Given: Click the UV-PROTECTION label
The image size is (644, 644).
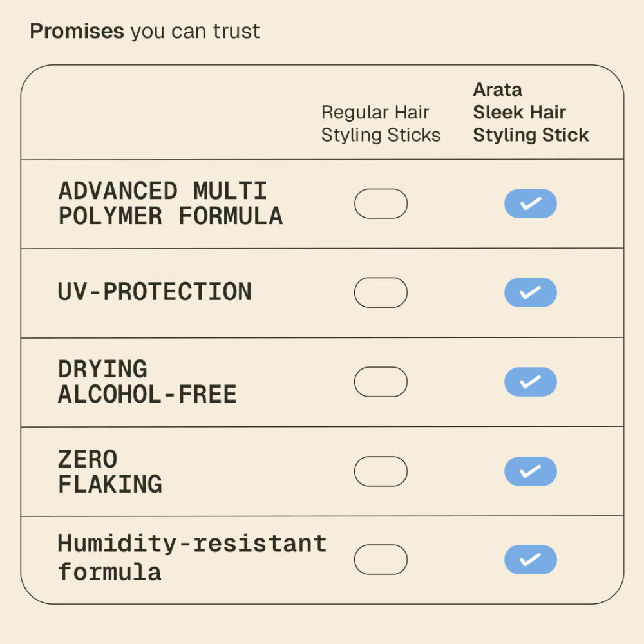Looking at the screenshot, I should [155, 292].
